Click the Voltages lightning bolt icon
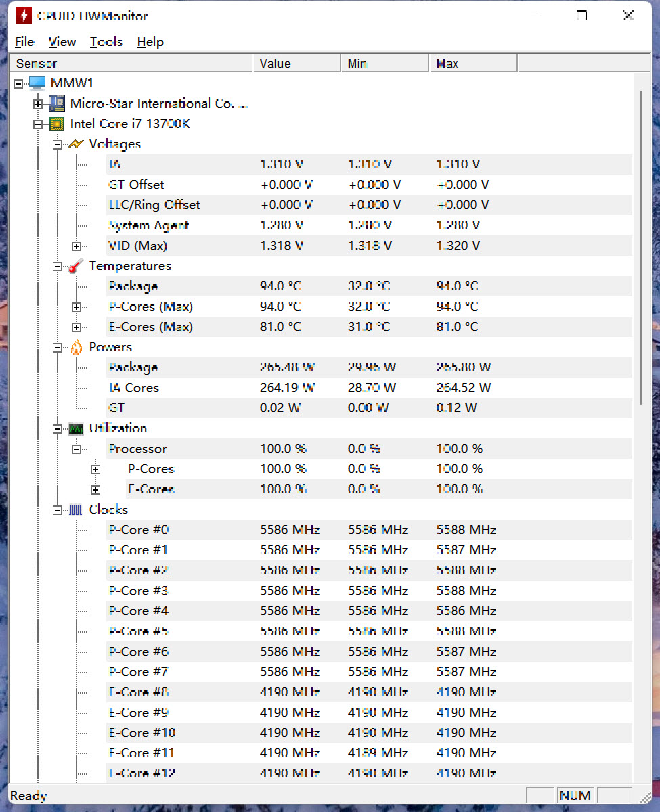Viewport: 660px width, 812px height. [76, 144]
